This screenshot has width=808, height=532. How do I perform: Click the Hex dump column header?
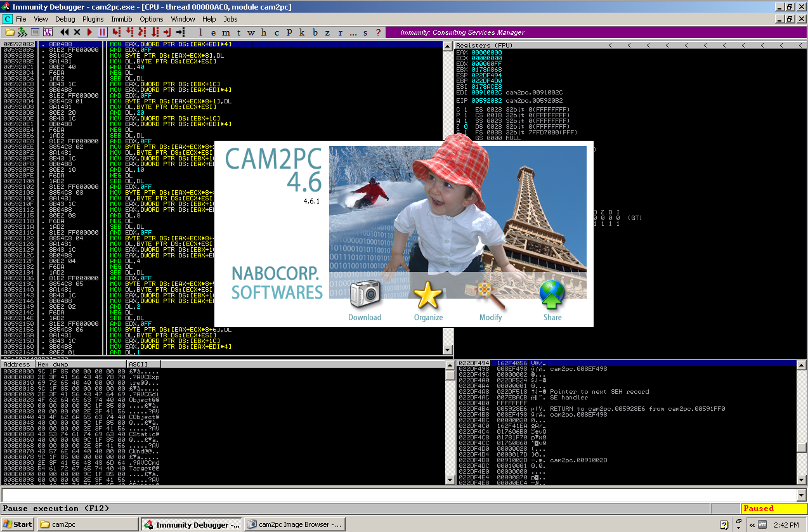pos(81,365)
